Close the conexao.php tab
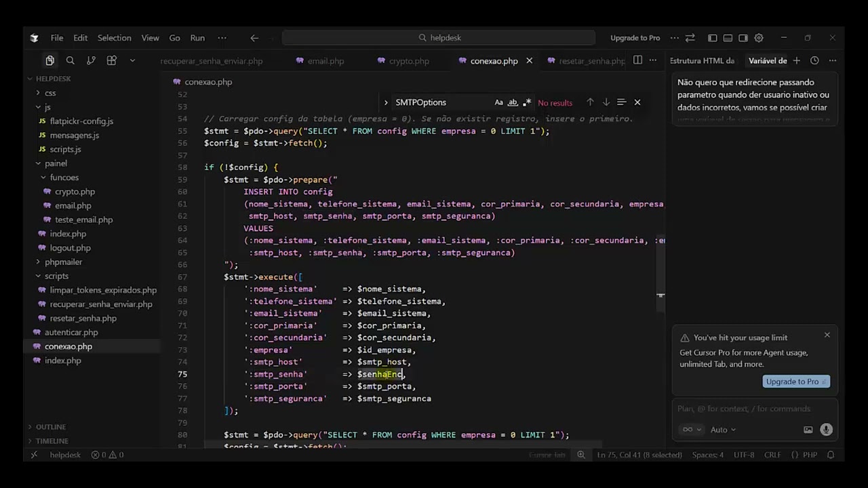This screenshot has width=868, height=488. coord(529,61)
